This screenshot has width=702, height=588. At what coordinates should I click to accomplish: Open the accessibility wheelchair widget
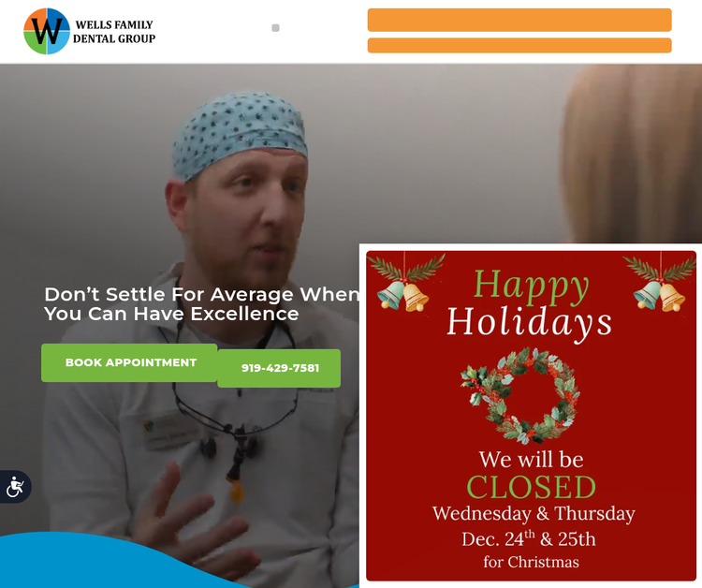tap(15, 487)
